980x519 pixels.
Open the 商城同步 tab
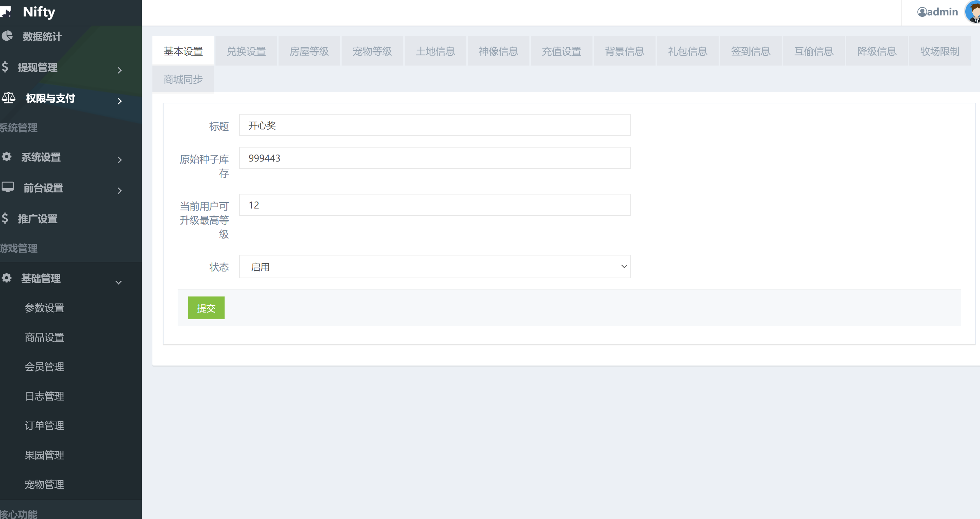(x=183, y=79)
